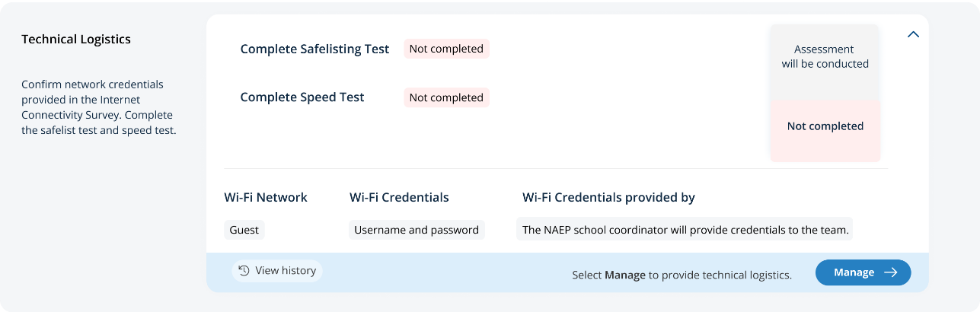Click the NAEP school coordinator credentials text
The height and width of the screenshot is (312, 980).
685,230
